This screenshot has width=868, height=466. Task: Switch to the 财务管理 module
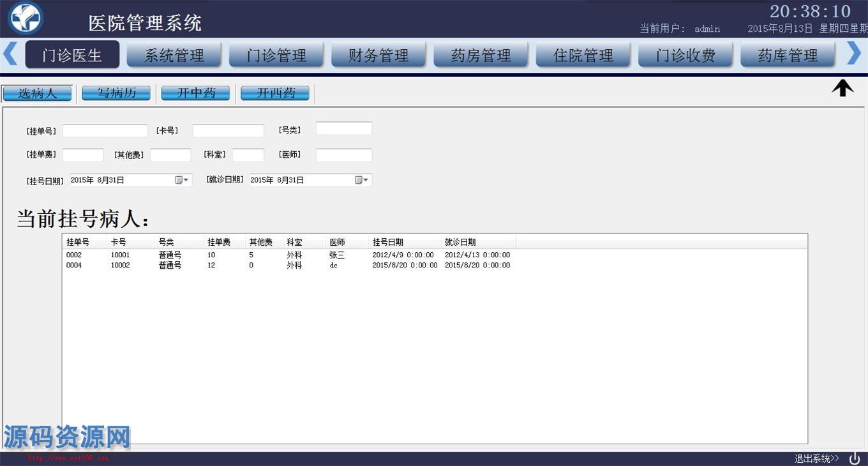click(378, 56)
